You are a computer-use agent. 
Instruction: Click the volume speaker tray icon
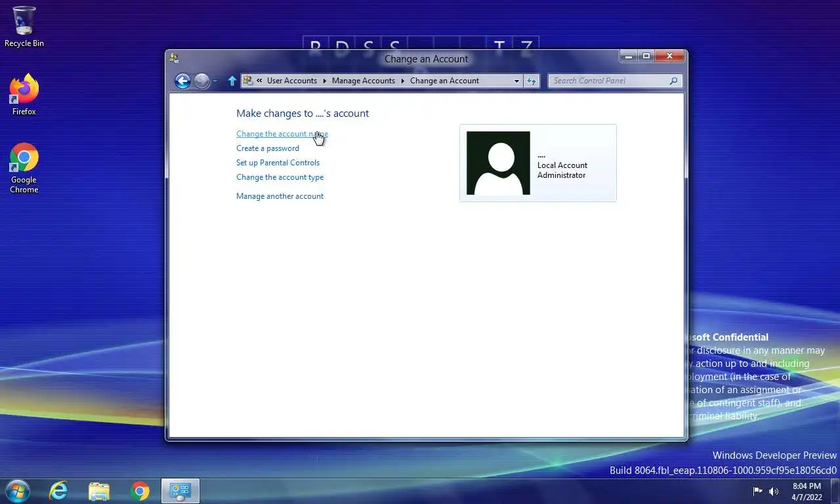[774, 491]
